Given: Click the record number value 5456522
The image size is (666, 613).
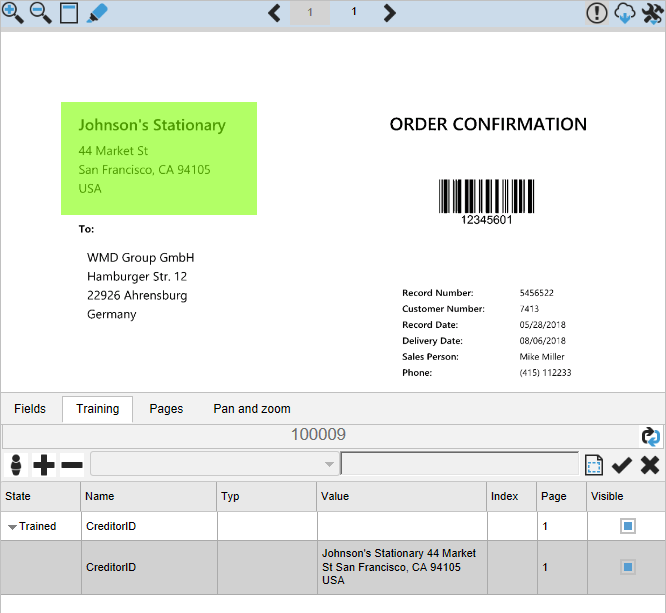Looking at the screenshot, I should point(536,293).
